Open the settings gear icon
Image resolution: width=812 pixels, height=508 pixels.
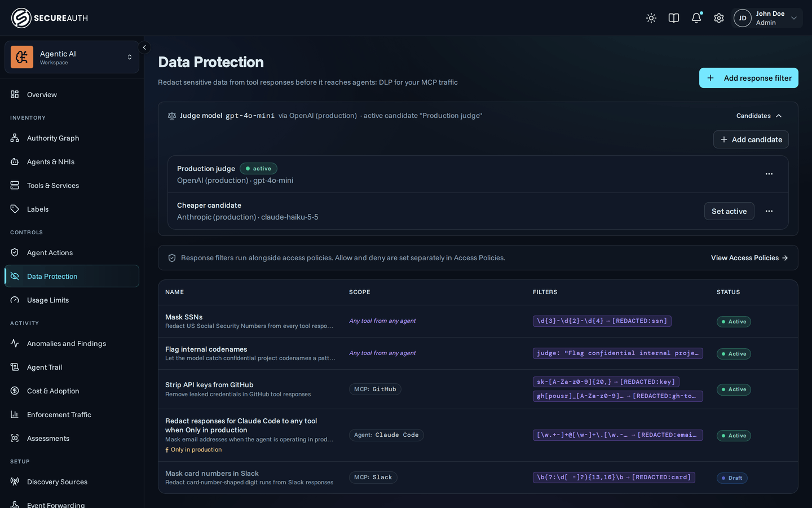click(719, 18)
